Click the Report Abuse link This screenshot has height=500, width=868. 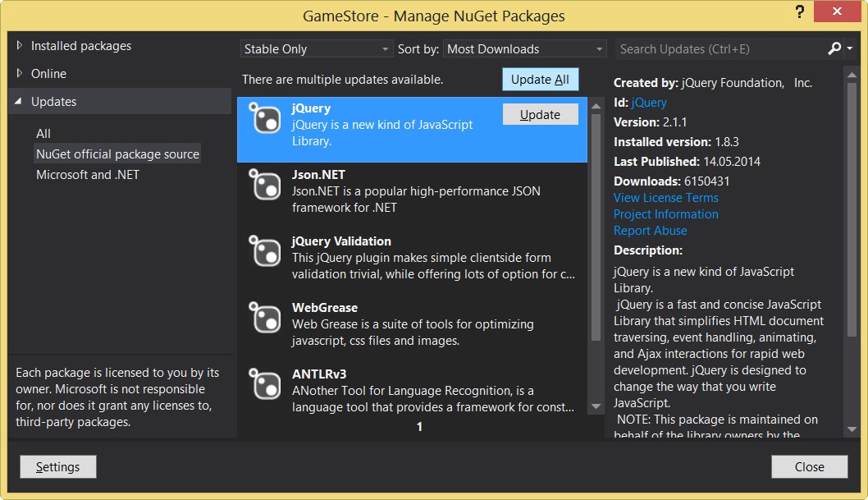tap(651, 231)
